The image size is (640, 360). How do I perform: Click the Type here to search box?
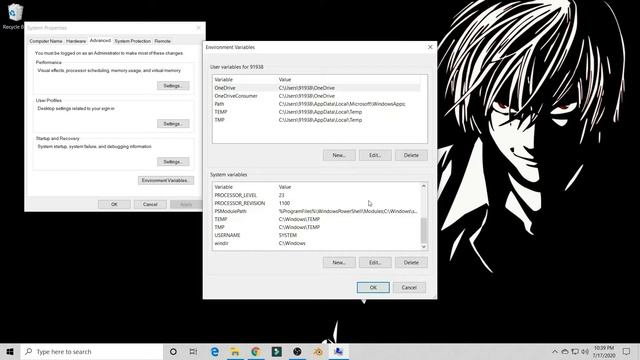point(92,351)
